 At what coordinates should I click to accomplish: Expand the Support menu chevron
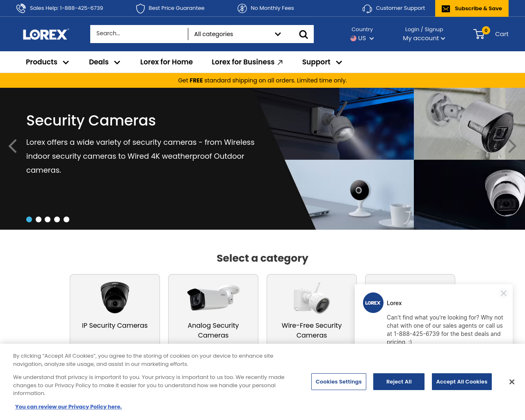(339, 62)
